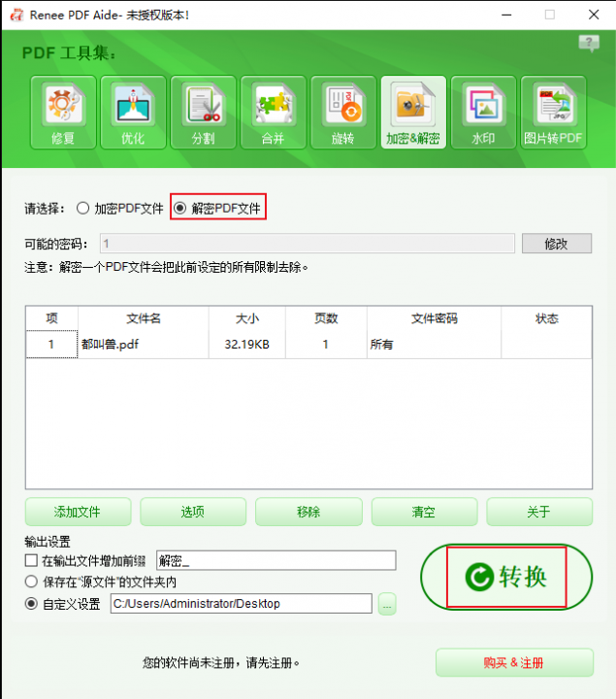The image size is (616, 699).
Task: Open the 修复 (Repair) PDF tool
Action: pyautogui.click(x=63, y=112)
